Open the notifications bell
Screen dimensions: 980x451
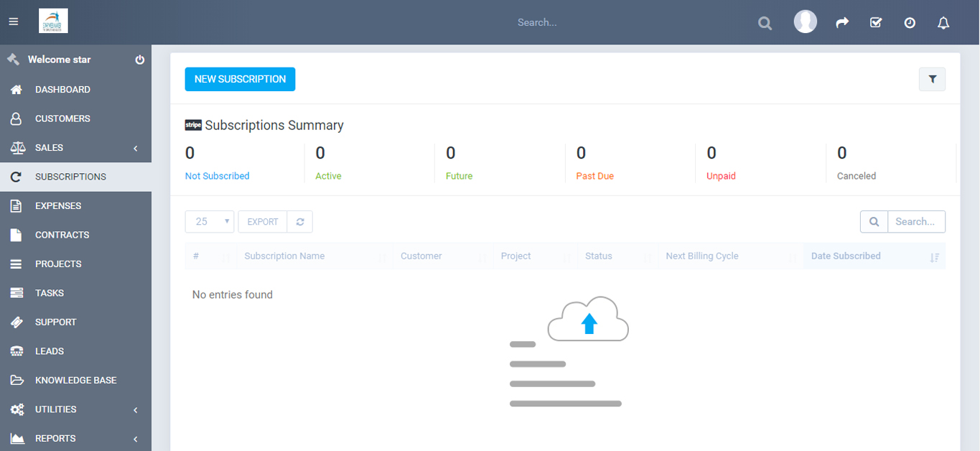[943, 23]
